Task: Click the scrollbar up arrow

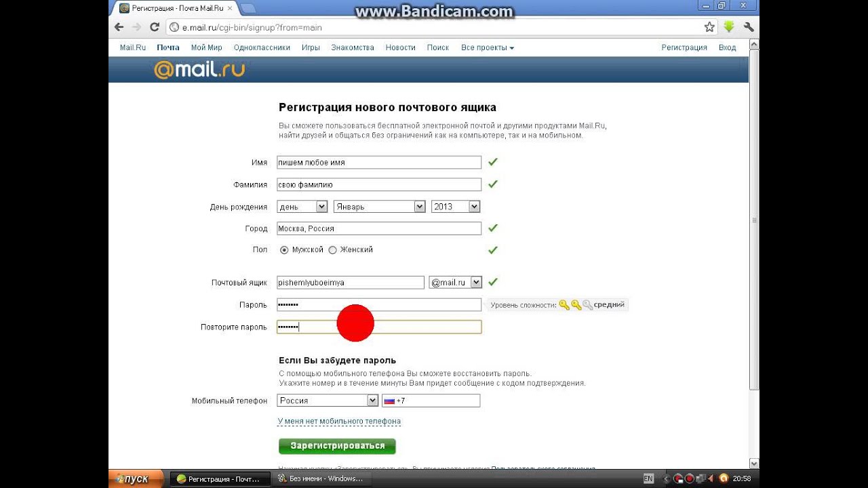Action: [x=754, y=44]
